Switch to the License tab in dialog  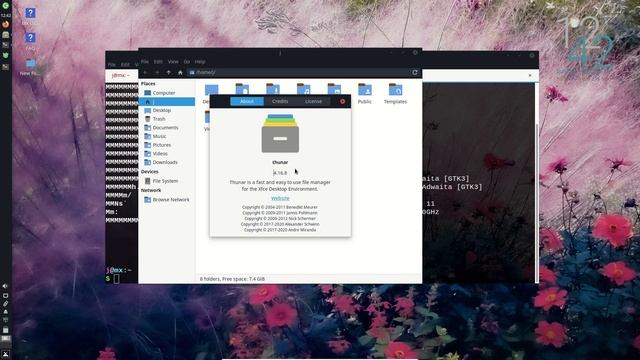click(x=313, y=101)
